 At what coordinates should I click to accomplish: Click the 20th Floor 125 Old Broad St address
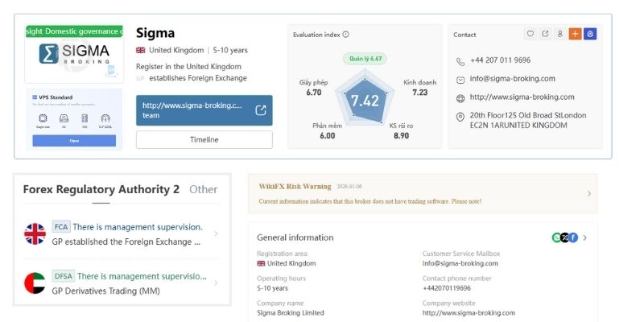pyautogui.click(x=528, y=120)
